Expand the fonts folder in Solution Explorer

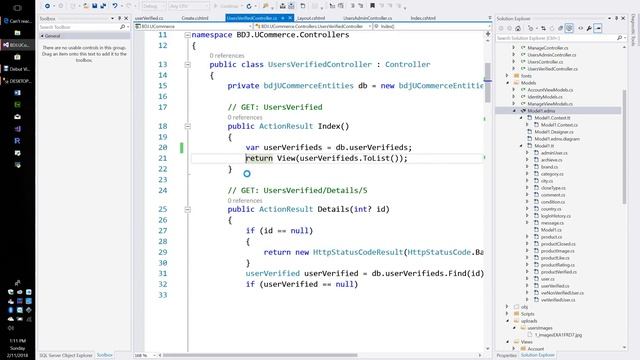click(x=507, y=76)
